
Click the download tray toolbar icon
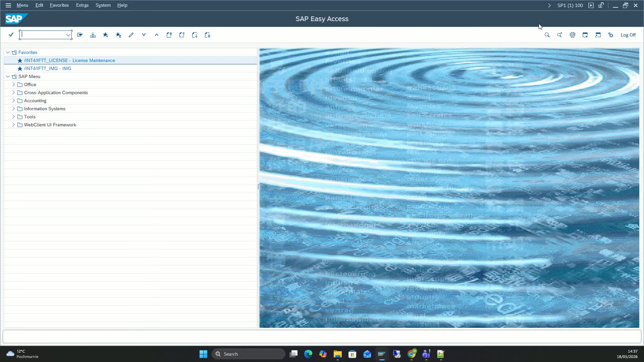(x=93, y=35)
